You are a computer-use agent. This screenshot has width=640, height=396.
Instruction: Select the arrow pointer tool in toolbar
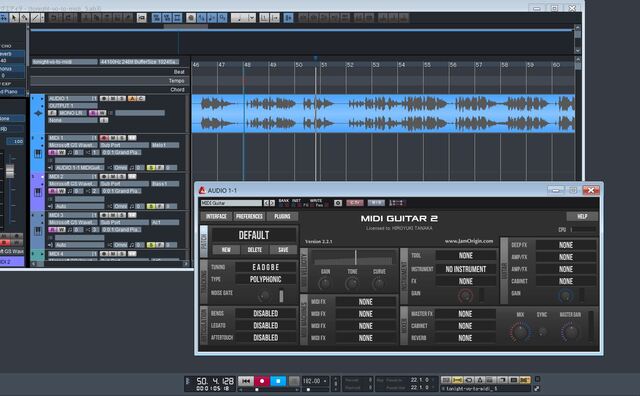[x=14, y=18]
